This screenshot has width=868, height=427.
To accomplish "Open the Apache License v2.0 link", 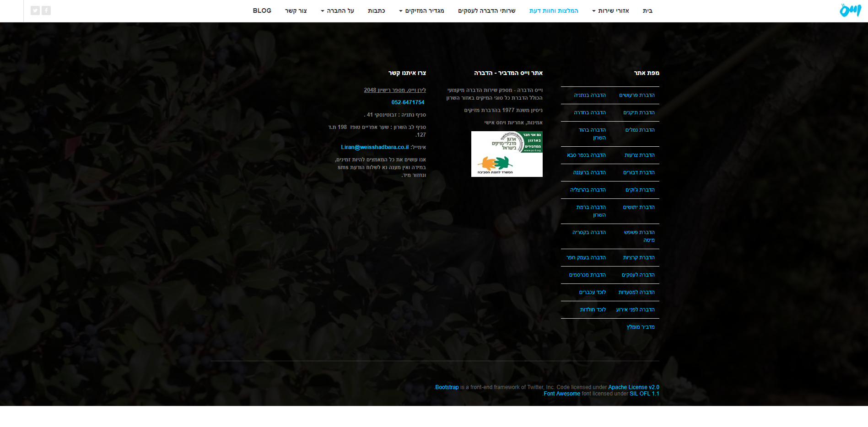I will point(634,387).
